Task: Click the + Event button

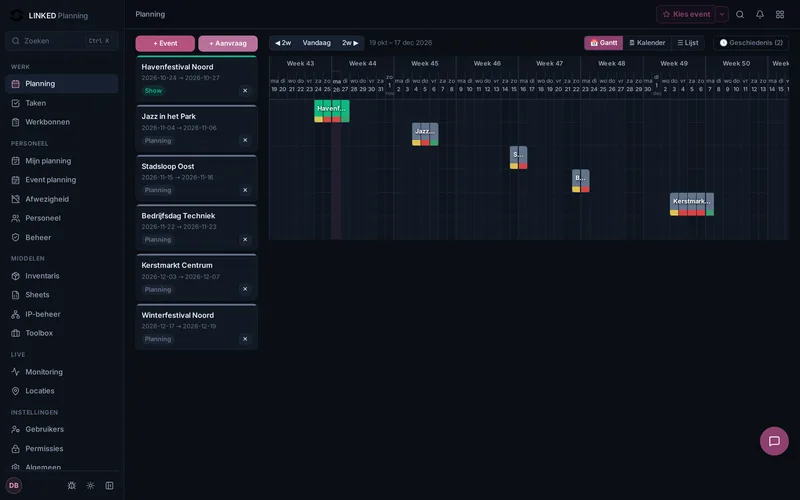Action: tap(165, 43)
